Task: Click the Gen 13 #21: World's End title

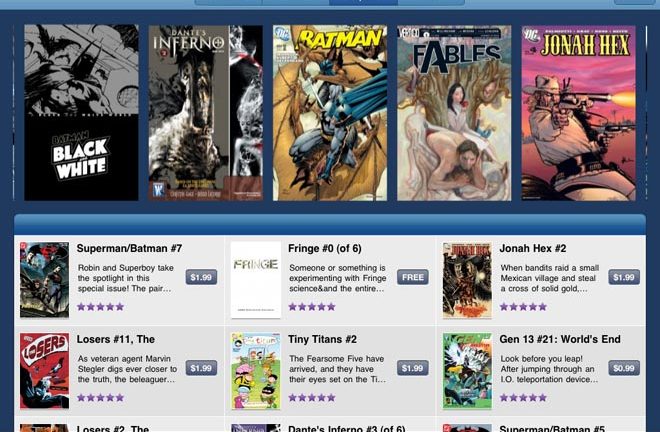Action: coord(560,339)
